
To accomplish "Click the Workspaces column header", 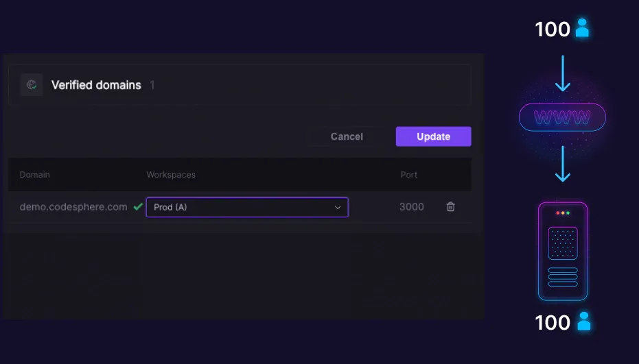I will tap(171, 175).
